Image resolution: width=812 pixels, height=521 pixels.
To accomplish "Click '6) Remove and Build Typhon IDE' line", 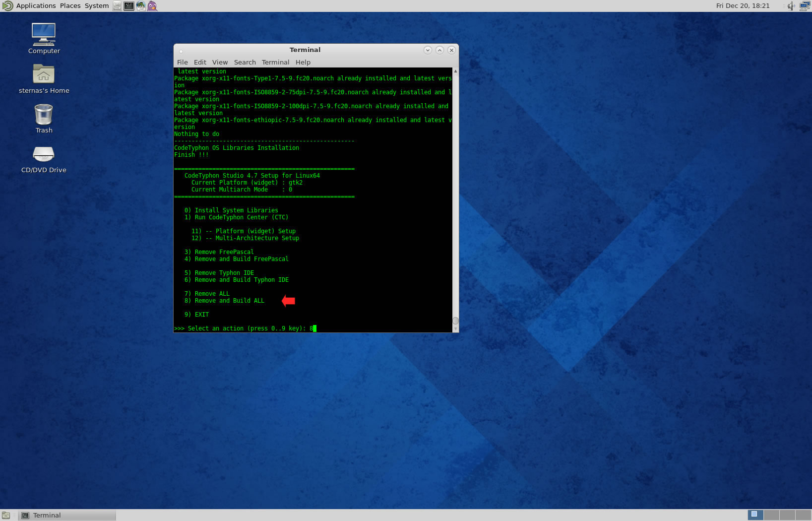I will [236, 280].
